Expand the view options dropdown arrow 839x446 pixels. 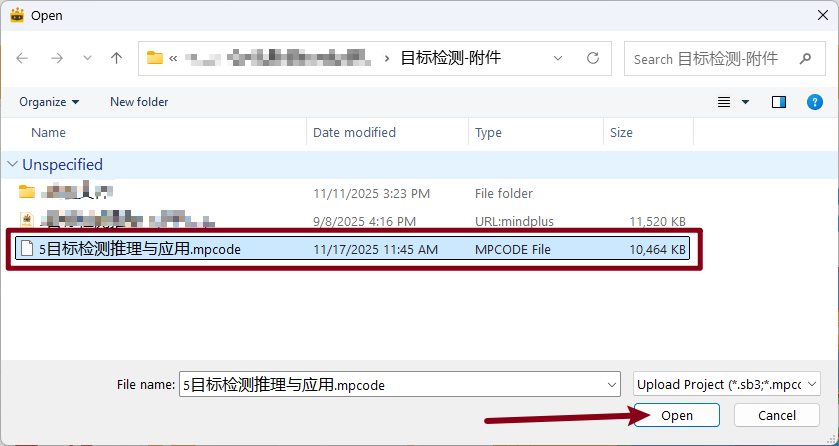click(x=746, y=102)
